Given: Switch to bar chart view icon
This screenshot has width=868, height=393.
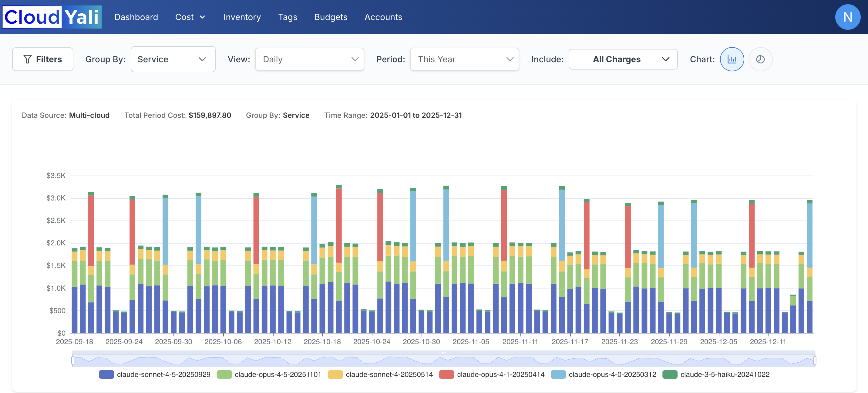Looking at the screenshot, I should point(732,59).
